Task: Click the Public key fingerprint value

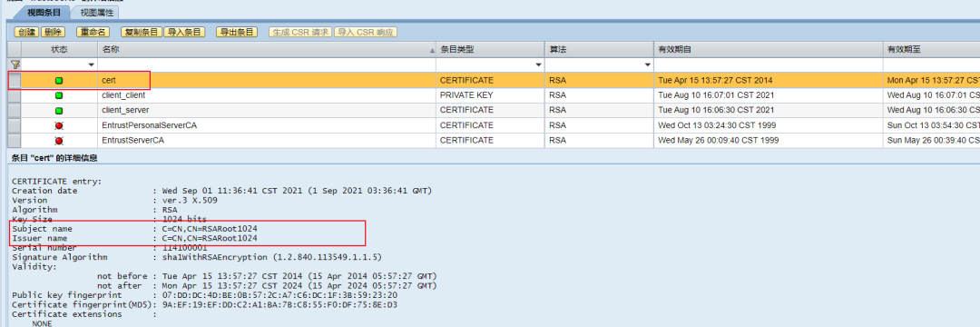Action: click(x=279, y=295)
